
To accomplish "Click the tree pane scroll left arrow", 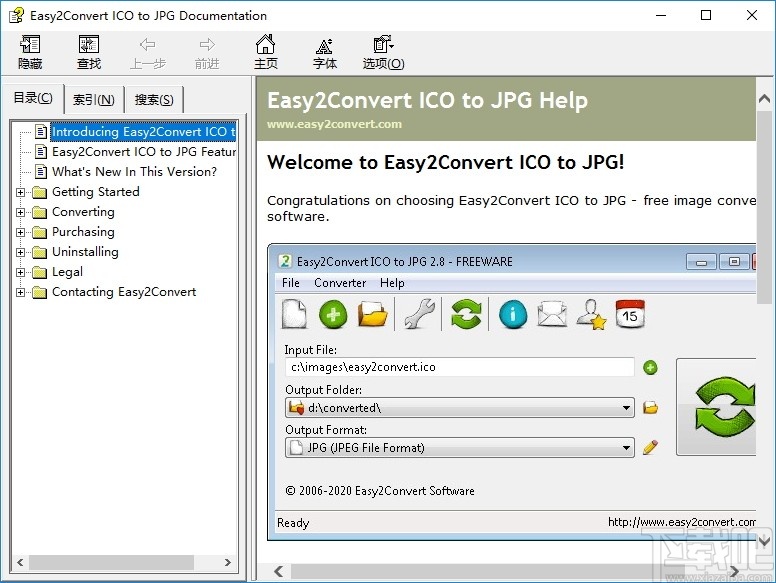I will click(20, 563).
